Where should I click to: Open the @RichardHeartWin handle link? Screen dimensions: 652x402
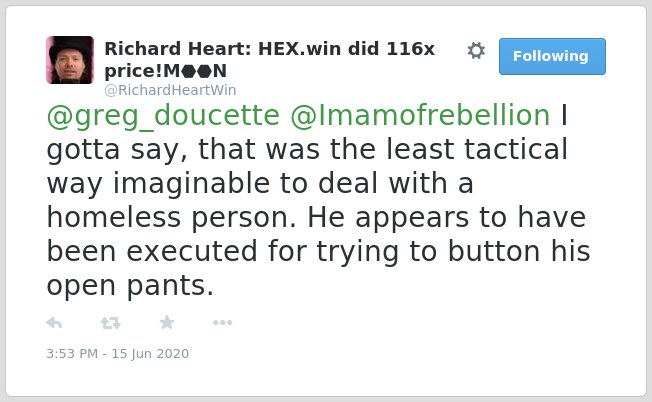(170, 90)
